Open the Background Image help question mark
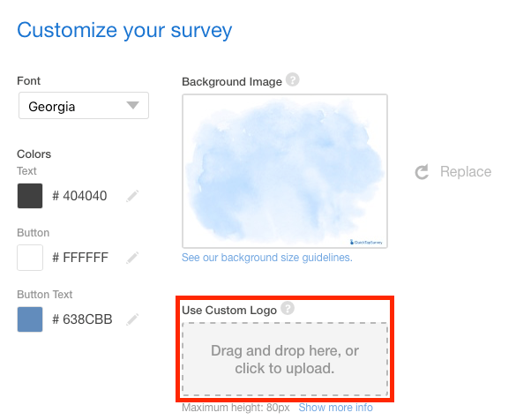 (x=292, y=79)
